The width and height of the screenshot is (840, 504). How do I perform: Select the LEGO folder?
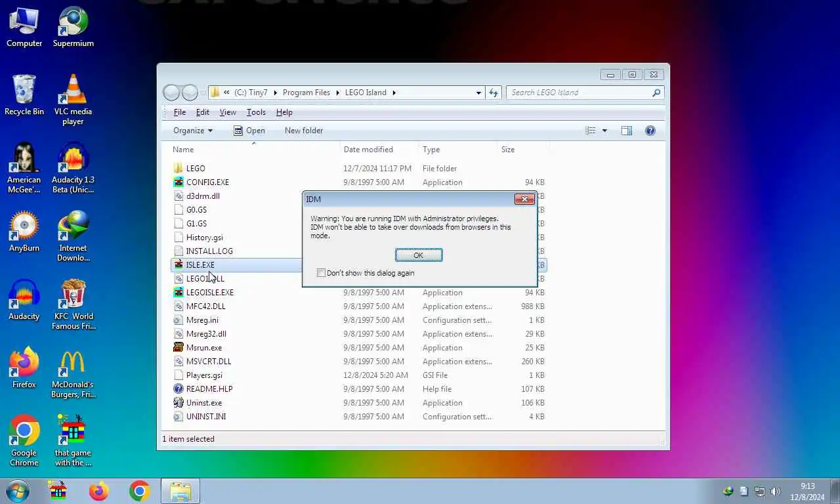(x=196, y=169)
